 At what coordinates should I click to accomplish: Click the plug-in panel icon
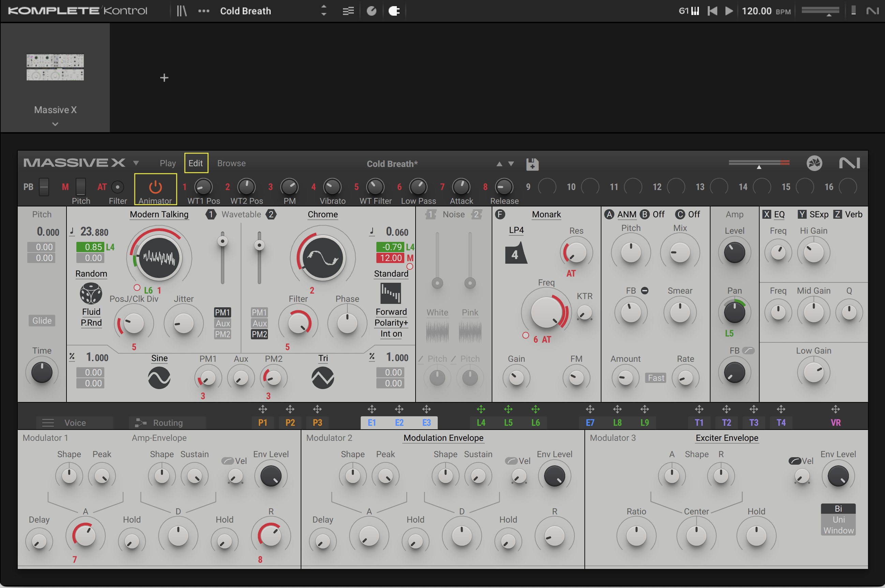pyautogui.click(x=394, y=11)
